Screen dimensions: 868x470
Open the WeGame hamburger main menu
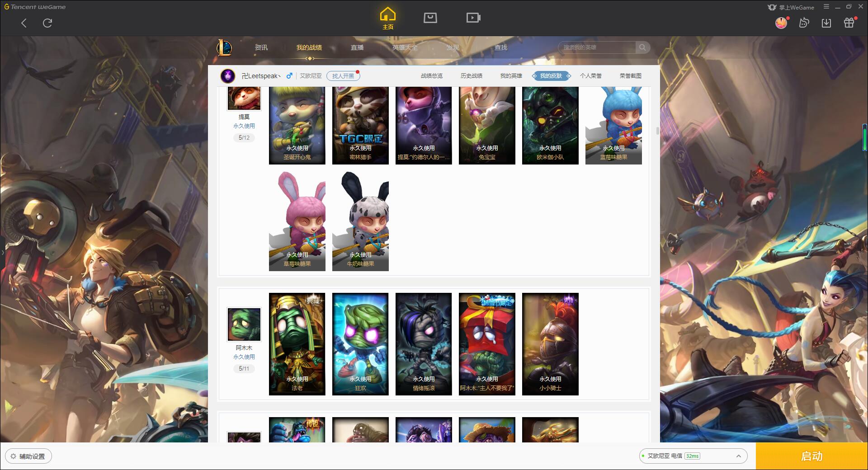(826, 7)
